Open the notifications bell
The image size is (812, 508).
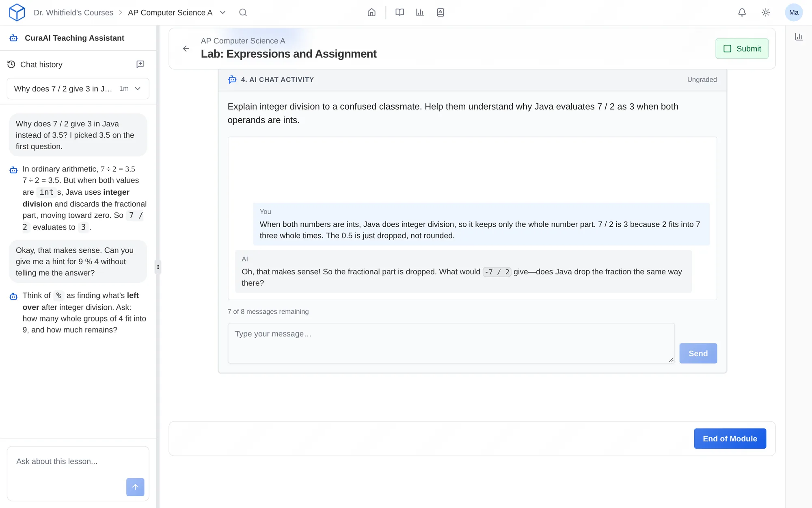click(x=742, y=12)
